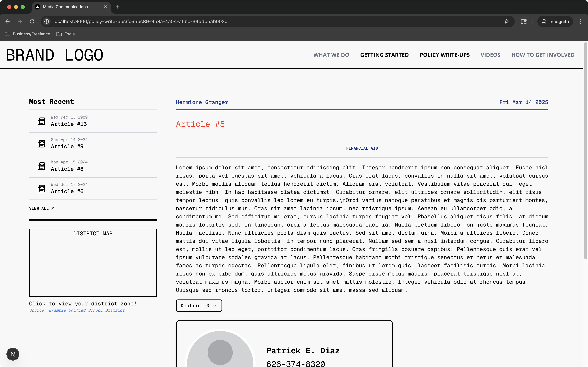The height and width of the screenshot is (367, 588).
Task: Open a new browser tab with the plus
Action: click(118, 7)
